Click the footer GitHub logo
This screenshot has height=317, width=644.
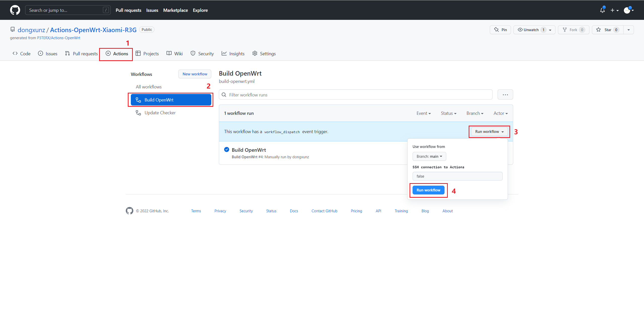click(130, 211)
